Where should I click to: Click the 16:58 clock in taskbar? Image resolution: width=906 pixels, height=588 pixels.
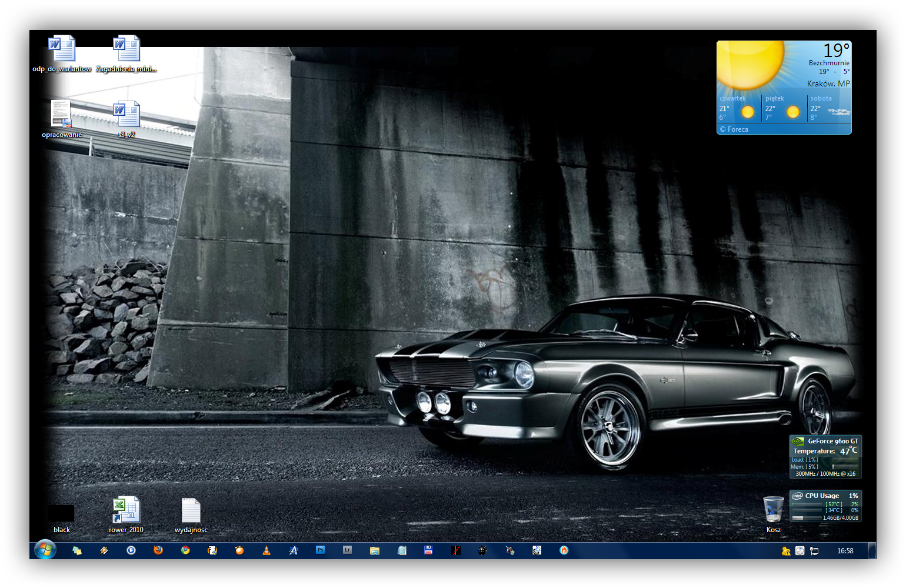tap(845, 551)
